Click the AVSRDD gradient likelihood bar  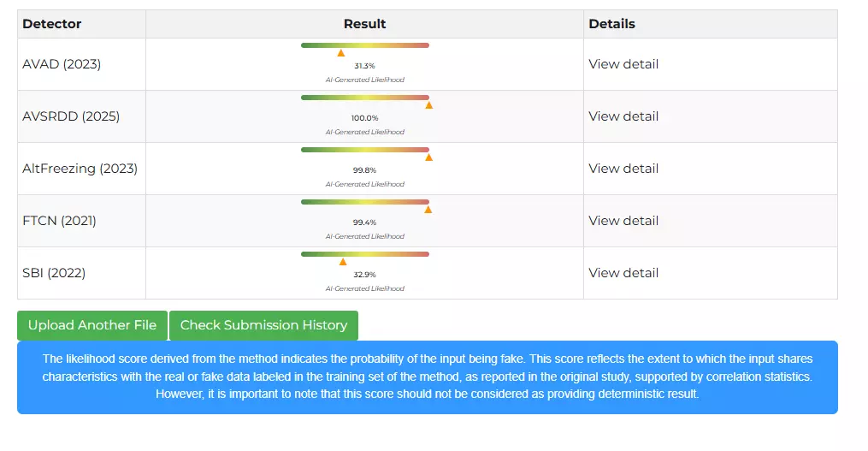coord(365,98)
